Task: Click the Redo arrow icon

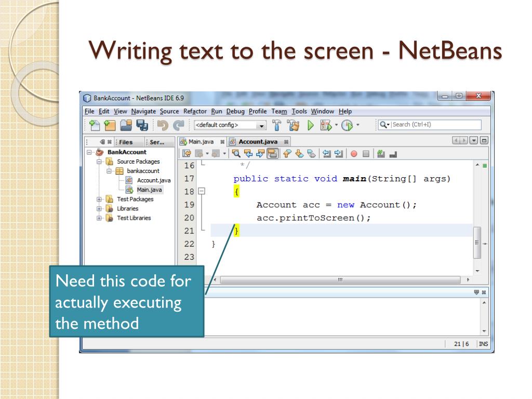Action: pyautogui.click(x=179, y=126)
